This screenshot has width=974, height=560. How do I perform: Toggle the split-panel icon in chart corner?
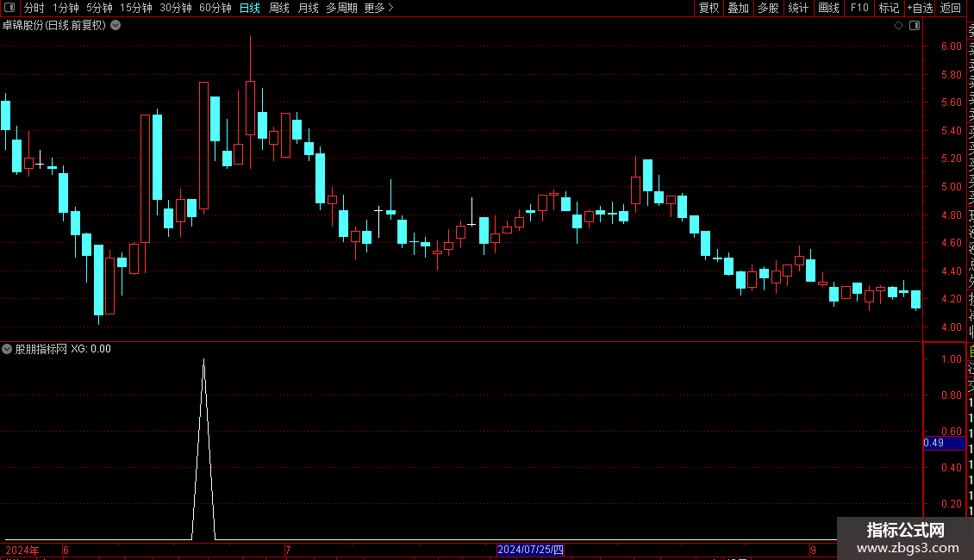tap(915, 26)
